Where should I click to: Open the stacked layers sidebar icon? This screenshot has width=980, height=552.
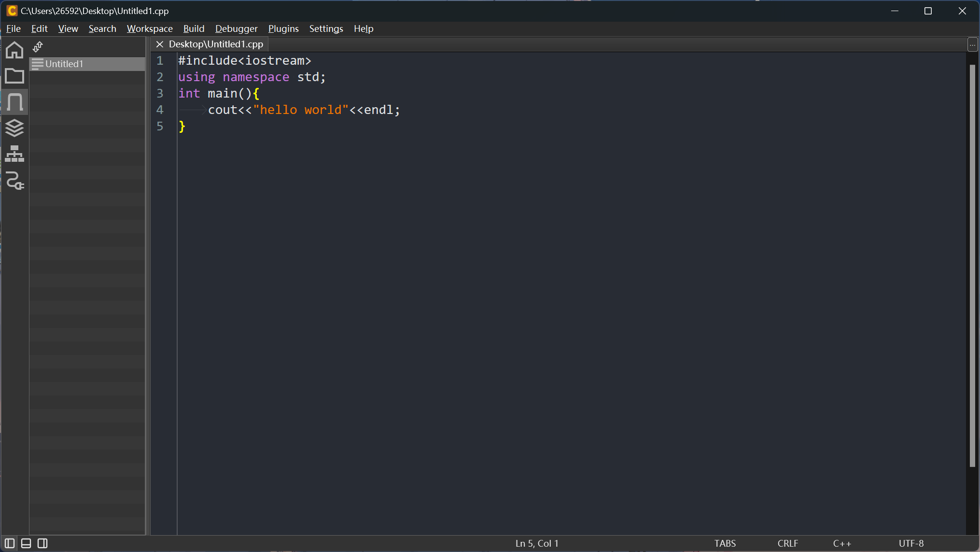(x=14, y=128)
